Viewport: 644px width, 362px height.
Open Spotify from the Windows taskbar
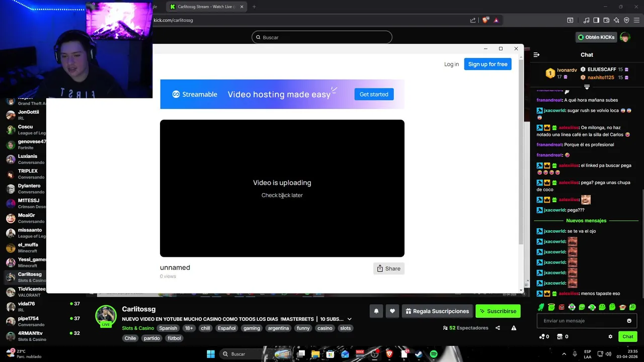(434, 354)
